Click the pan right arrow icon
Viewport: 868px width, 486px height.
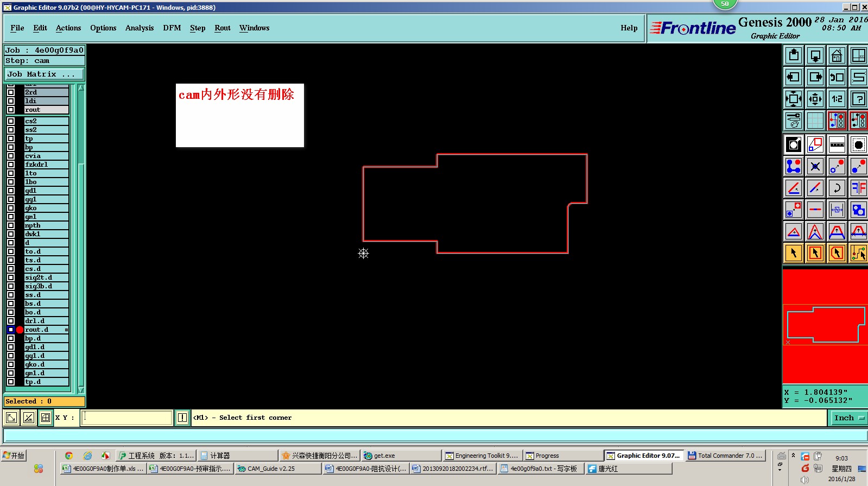(x=815, y=77)
